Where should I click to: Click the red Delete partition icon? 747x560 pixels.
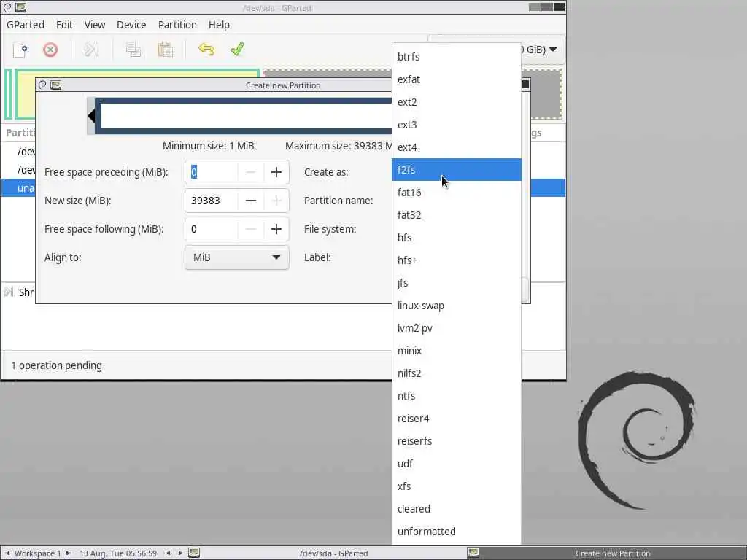pyautogui.click(x=50, y=50)
